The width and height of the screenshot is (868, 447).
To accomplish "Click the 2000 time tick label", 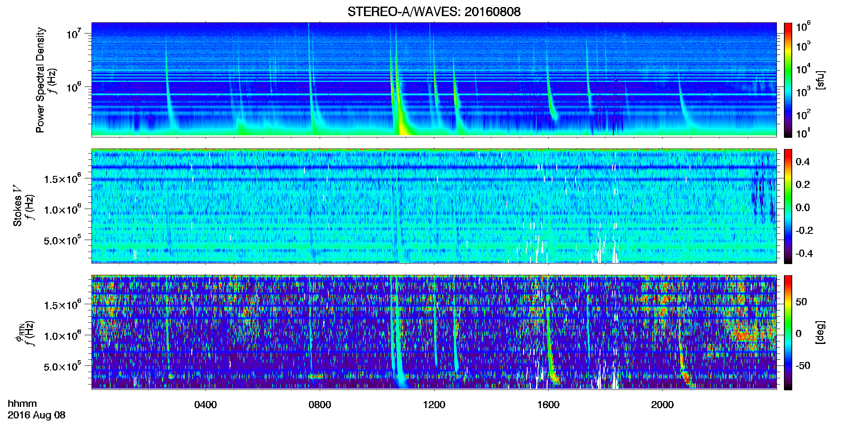I will [662, 405].
